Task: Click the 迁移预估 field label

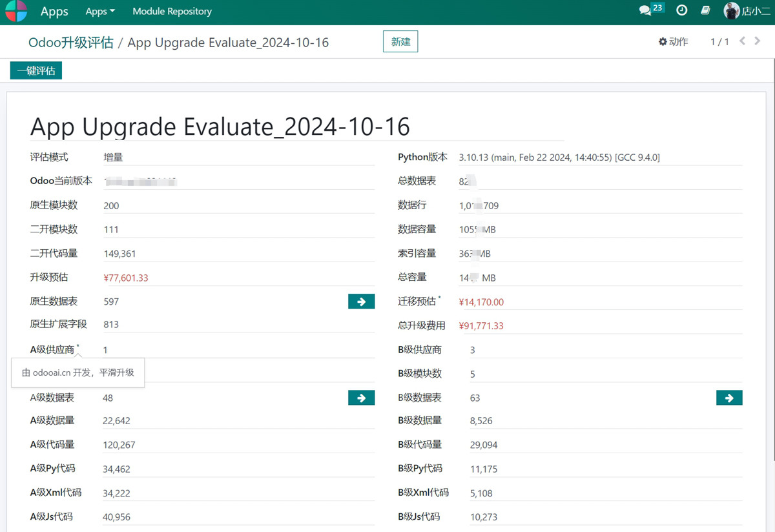Action: click(x=417, y=302)
